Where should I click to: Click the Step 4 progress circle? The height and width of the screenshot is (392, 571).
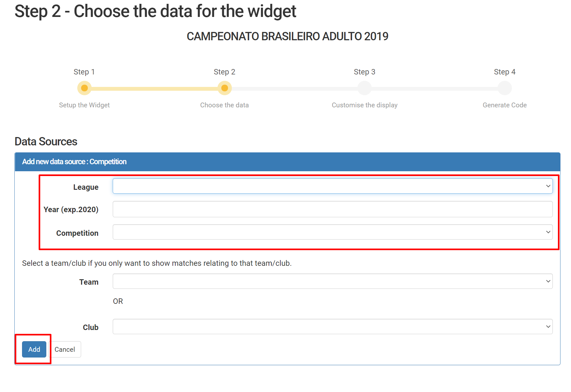505,88
